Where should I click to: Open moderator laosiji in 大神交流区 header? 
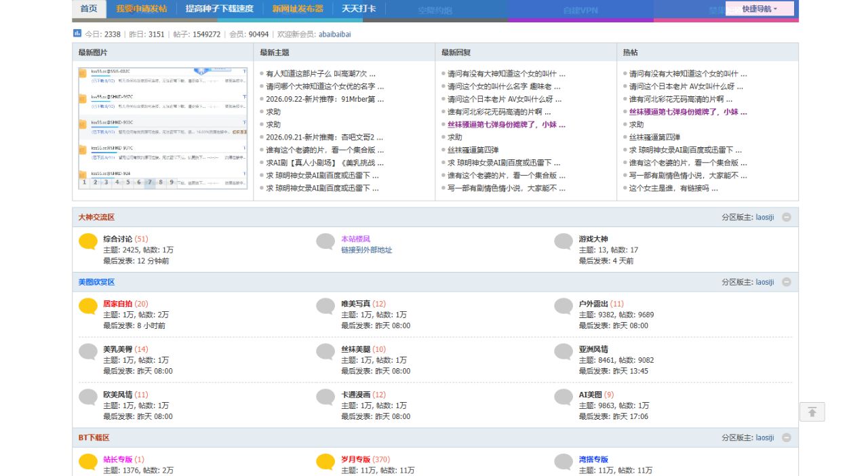765,218
